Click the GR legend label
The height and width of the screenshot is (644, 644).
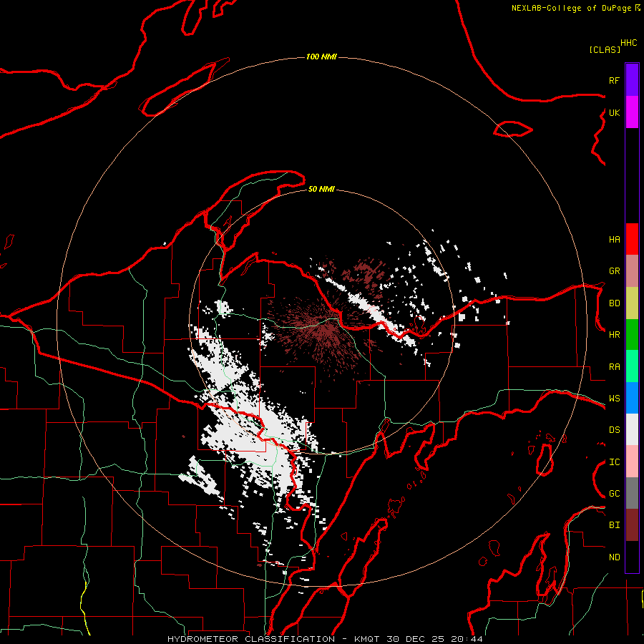[614, 271]
